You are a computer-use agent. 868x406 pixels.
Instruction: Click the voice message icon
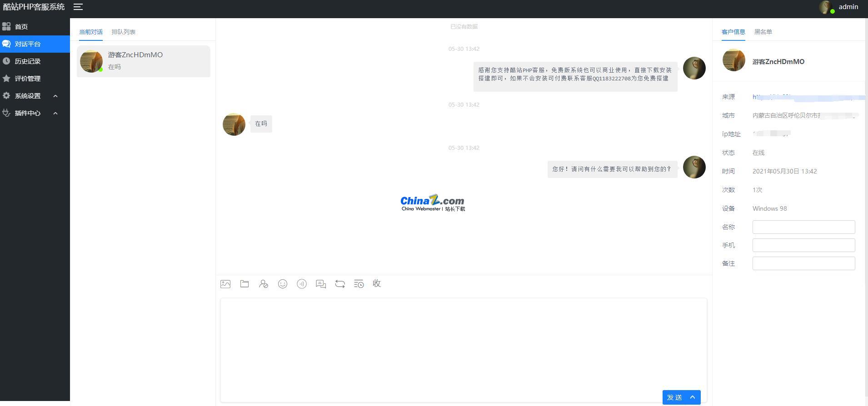(302, 284)
